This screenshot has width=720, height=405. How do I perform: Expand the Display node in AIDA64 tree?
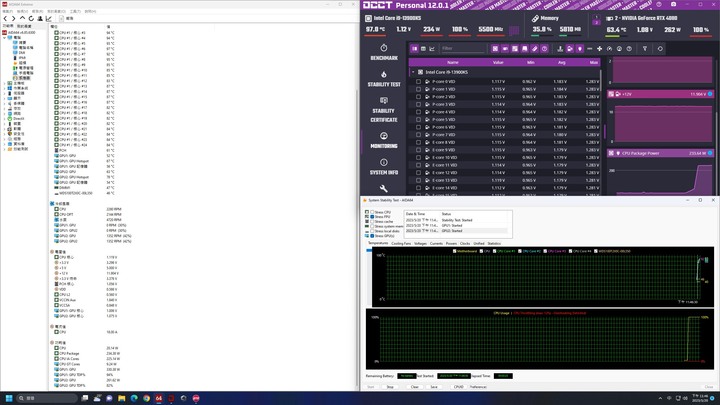coord(5,98)
